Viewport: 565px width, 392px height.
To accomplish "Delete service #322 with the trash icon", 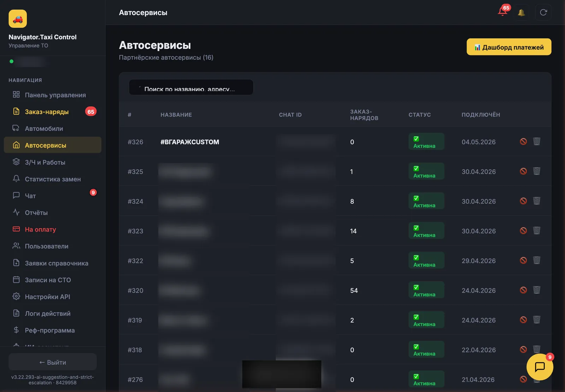I will coord(537,260).
